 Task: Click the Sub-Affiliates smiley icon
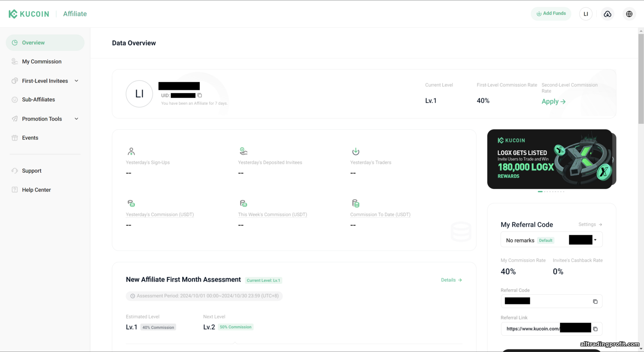click(x=15, y=100)
